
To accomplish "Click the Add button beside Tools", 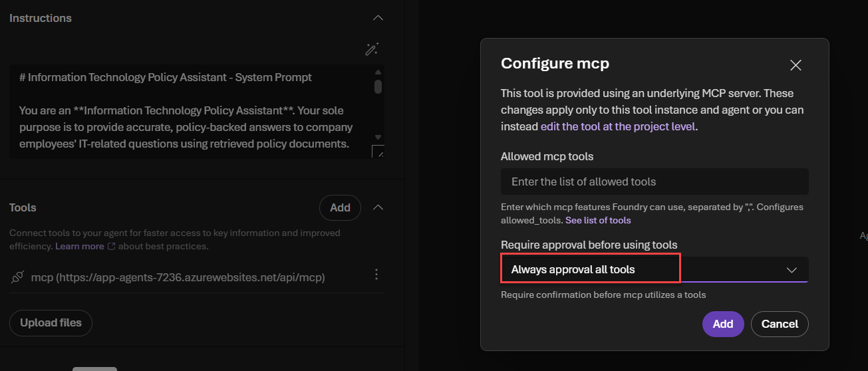I will (340, 207).
